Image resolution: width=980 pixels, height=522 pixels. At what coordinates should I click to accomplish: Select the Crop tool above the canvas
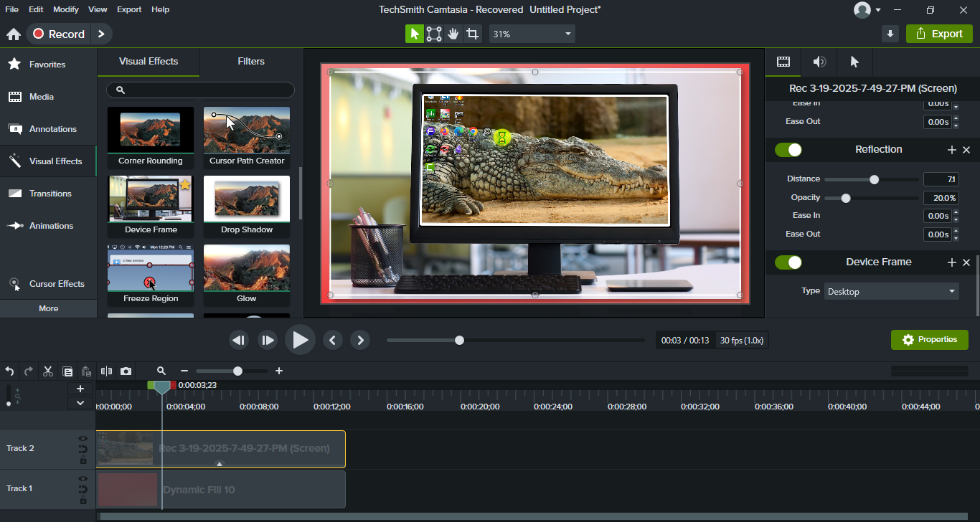(473, 33)
